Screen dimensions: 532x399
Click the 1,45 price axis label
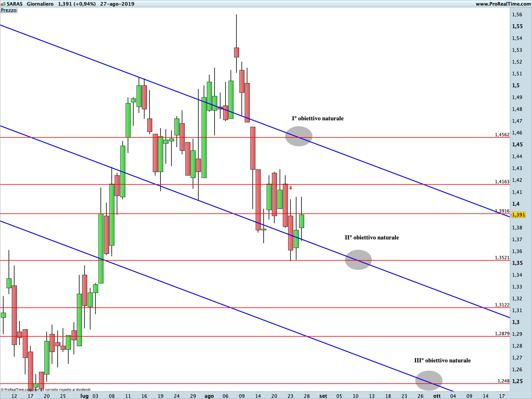517,145
